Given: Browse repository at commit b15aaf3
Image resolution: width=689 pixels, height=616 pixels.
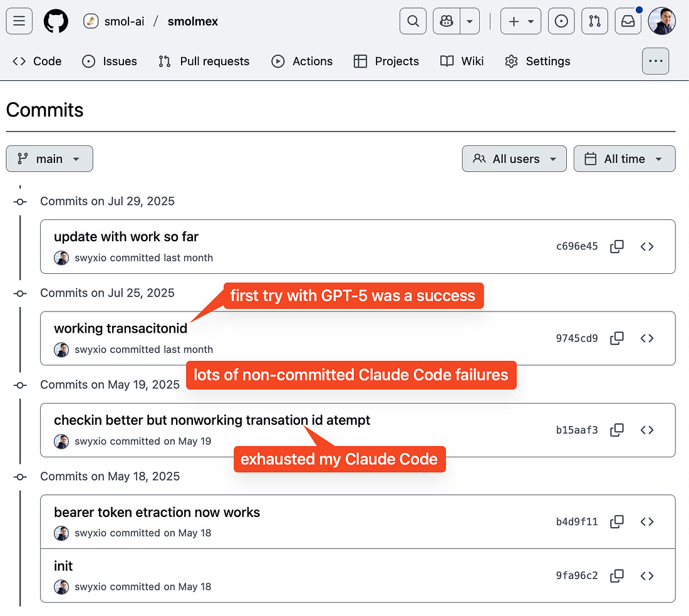Looking at the screenshot, I should [x=647, y=430].
